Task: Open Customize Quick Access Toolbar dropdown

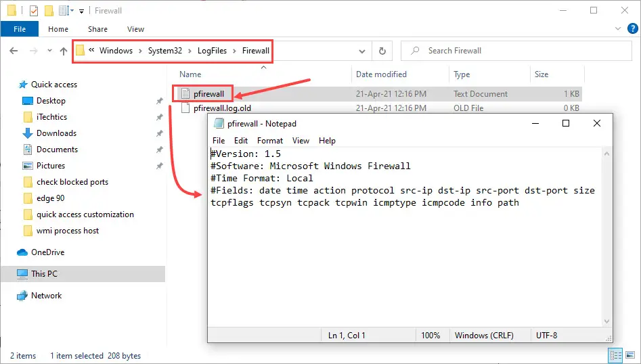Action: coord(81,11)
